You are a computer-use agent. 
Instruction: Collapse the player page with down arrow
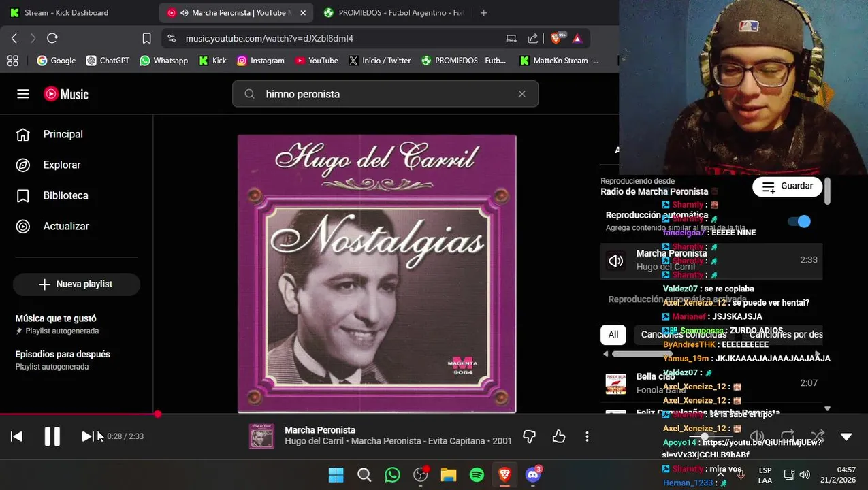click(846, 437)
